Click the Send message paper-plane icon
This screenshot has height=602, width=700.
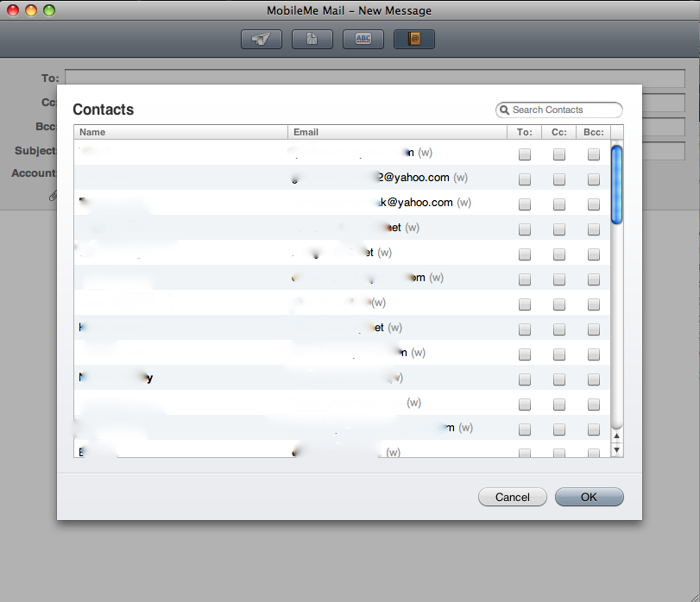(262, 39)
